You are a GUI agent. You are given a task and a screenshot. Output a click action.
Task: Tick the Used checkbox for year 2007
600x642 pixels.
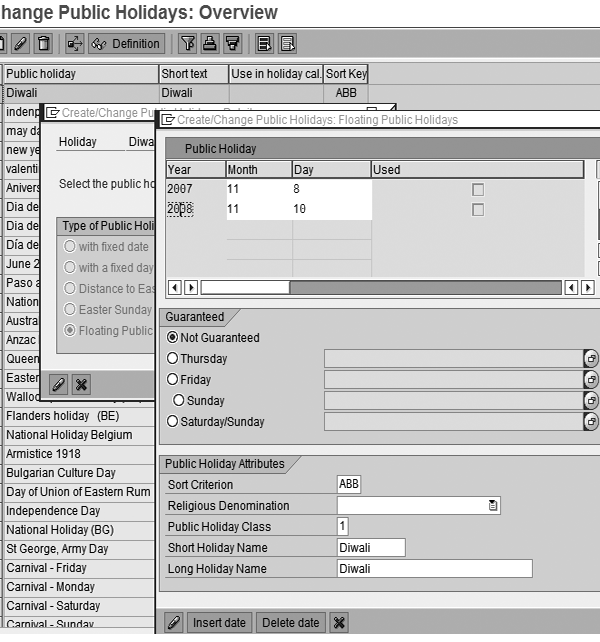coord(478,189)
